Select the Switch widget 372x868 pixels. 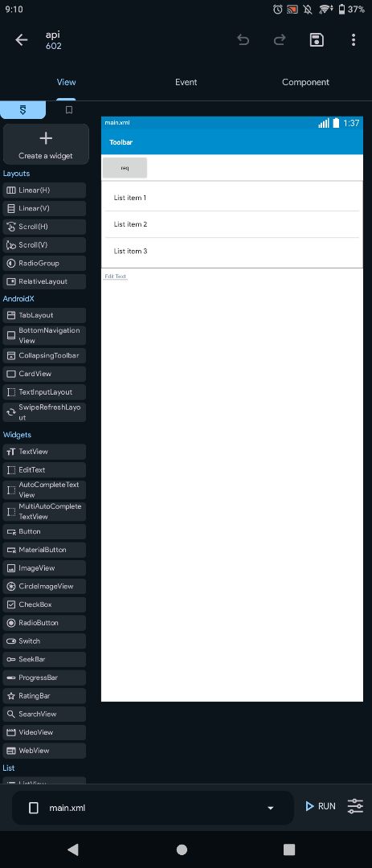(44, 641)
